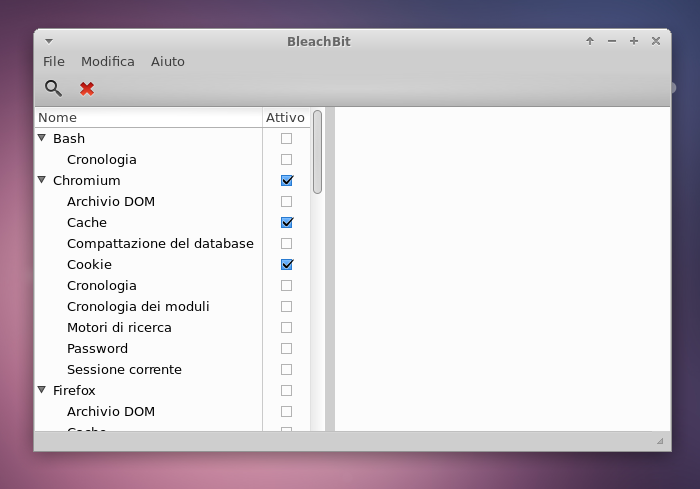Select the Bash row label
Screen dimensions: 700x489
[x=69, y=138]
